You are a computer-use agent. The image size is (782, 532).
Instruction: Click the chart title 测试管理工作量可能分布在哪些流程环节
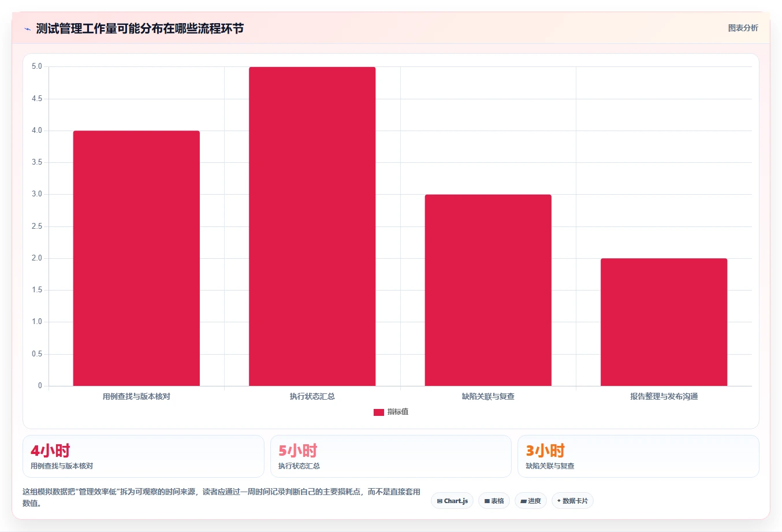(x=140, y=28)
